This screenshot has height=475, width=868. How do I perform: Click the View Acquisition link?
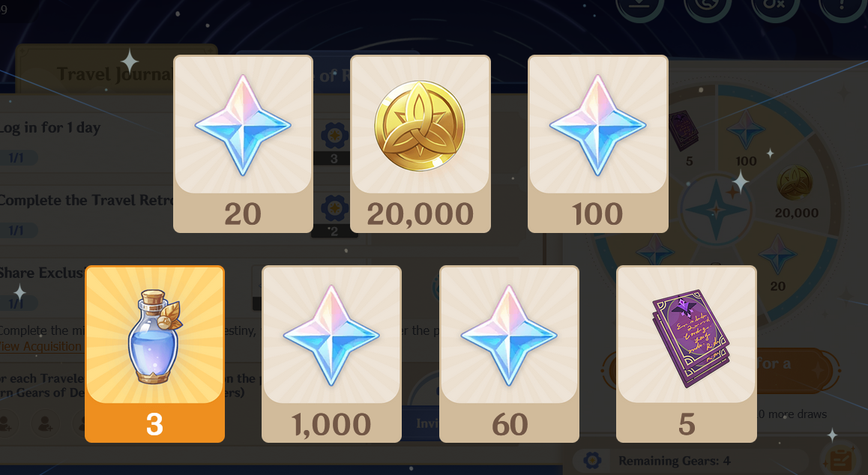(x=41, y=347)
